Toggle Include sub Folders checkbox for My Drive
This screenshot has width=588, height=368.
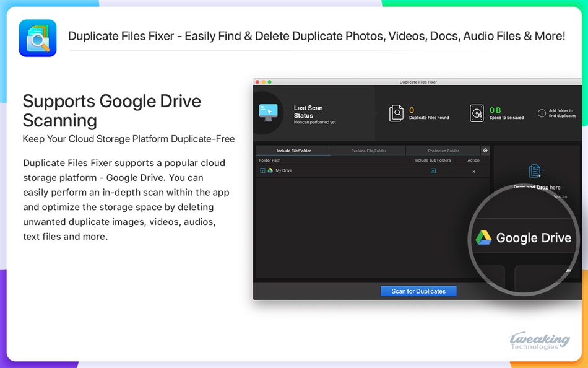(433, 171)
